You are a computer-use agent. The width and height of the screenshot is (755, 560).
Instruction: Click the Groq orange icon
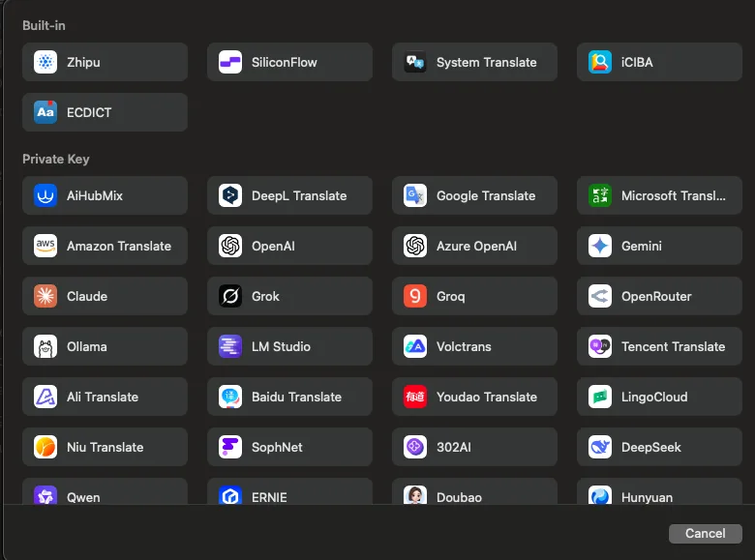point(415,296)
